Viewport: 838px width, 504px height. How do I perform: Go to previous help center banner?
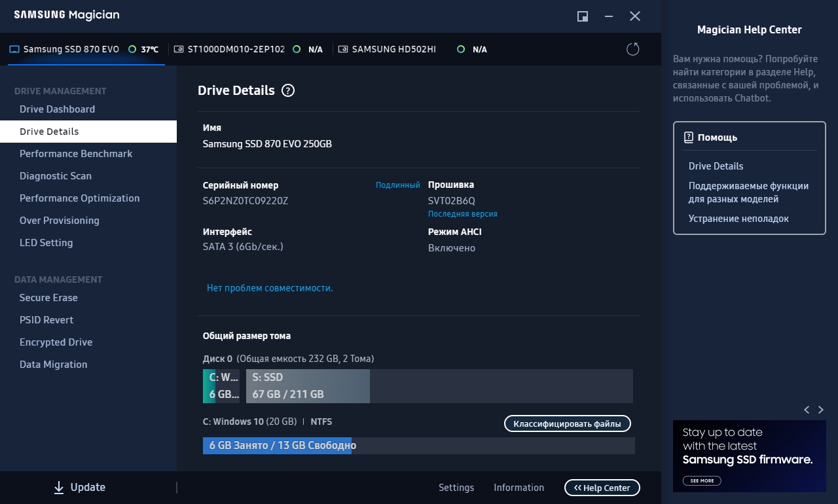tap(807, 410)
